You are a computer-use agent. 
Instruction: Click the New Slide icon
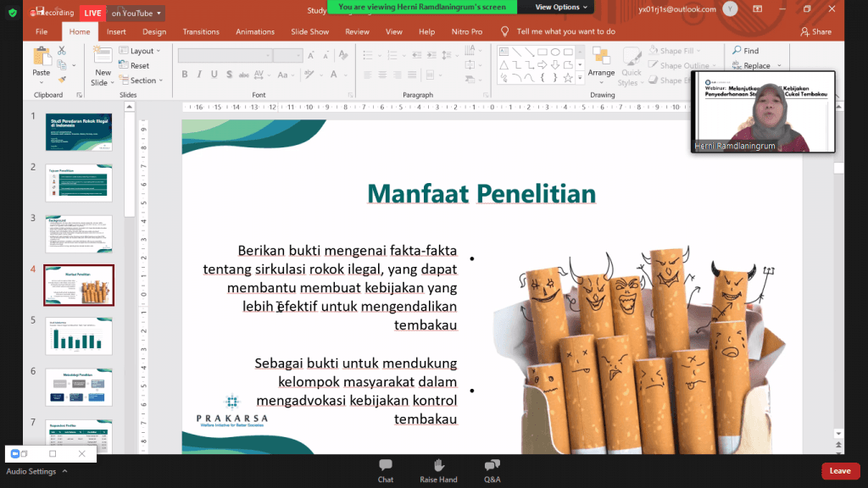103,56
